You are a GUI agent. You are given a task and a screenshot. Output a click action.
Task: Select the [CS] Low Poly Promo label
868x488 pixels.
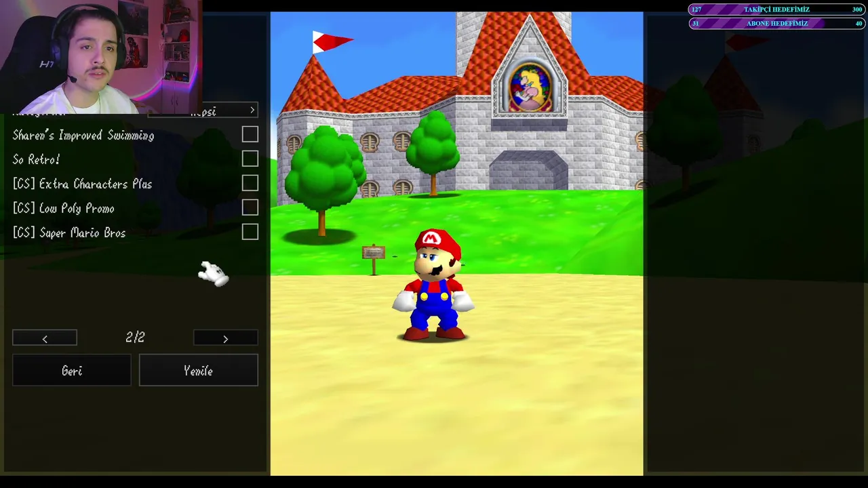(x=64, y=208)
